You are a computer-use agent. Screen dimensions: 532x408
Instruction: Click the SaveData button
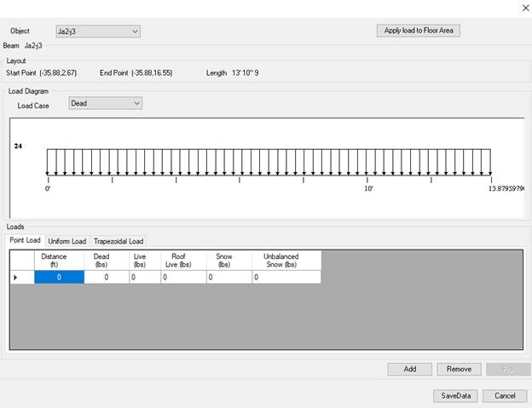455,396
